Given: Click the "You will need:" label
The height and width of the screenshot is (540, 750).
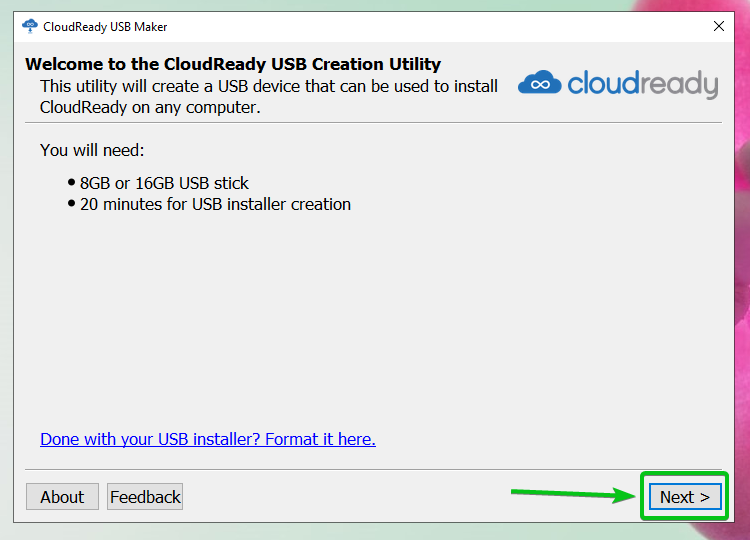Looking at the screenshot, I should click(92, 150).
